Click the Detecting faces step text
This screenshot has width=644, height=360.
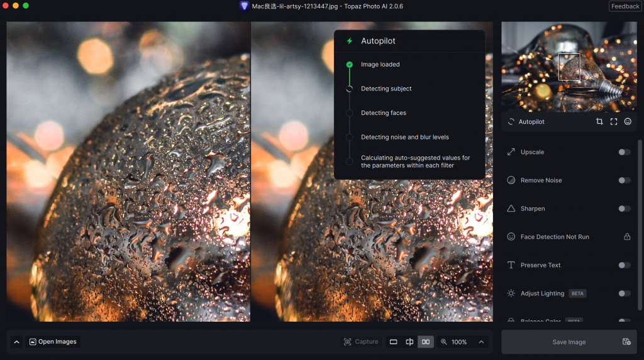[x=383, y=113]
